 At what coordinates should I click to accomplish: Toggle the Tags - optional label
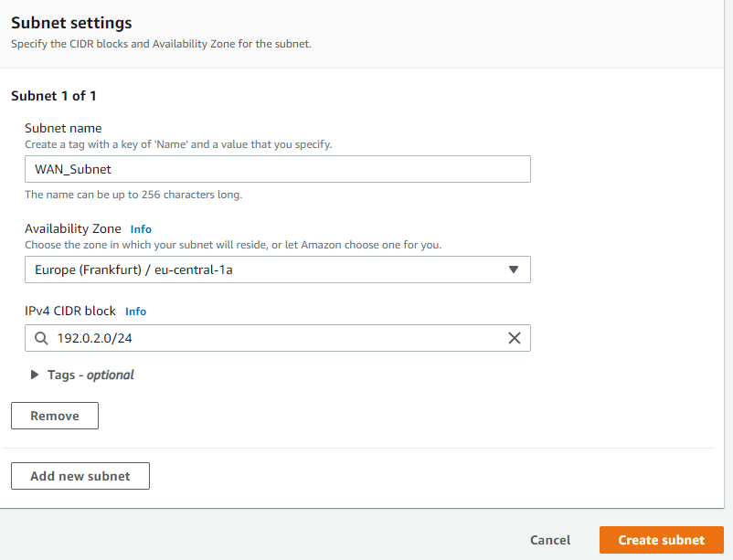90,375
